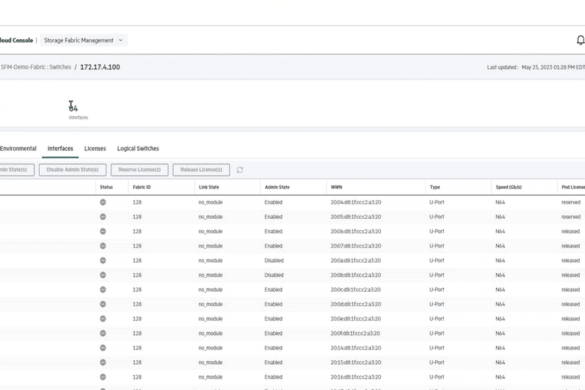
Task: Switch to the Licenses tab
Action: (x=95, y=149)
